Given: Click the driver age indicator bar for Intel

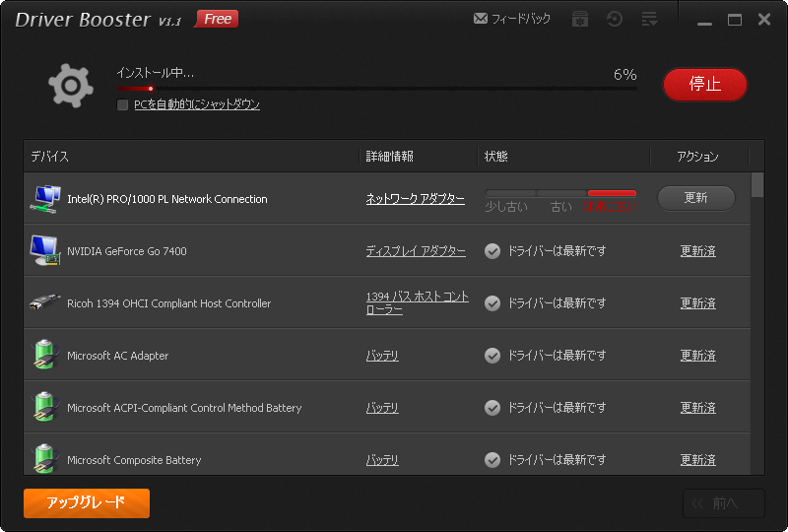Looking at the screenshot, I should (x=560, y=193).
